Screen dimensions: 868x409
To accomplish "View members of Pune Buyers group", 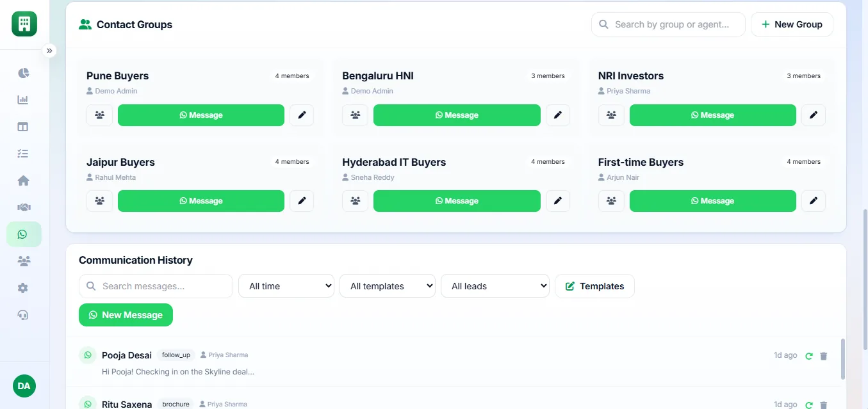I will click(x=99, y=115).
